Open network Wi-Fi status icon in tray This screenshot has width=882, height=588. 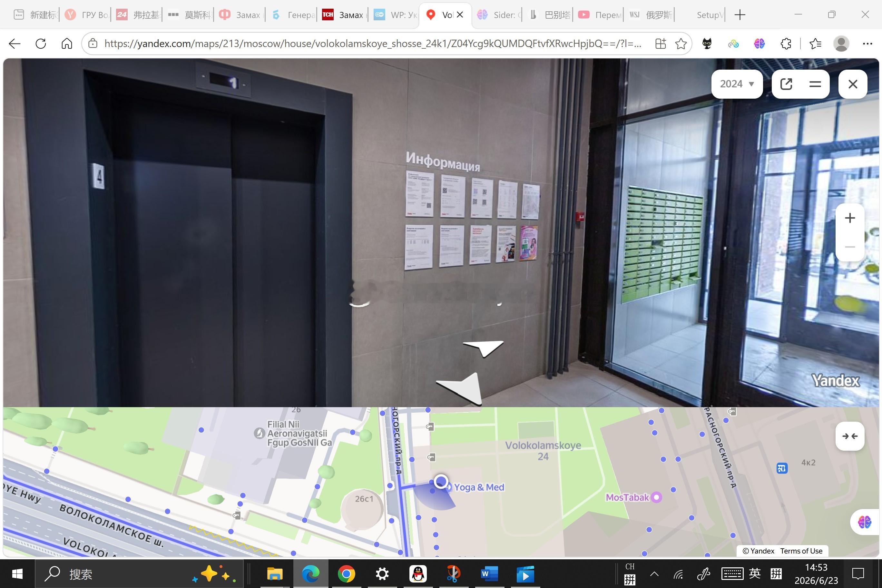[678, 574]
